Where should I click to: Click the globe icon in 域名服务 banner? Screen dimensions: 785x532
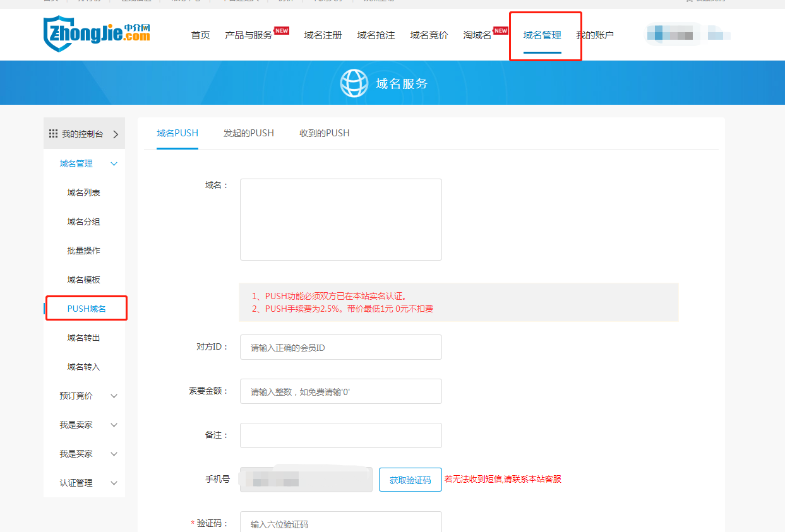(354, 83)
